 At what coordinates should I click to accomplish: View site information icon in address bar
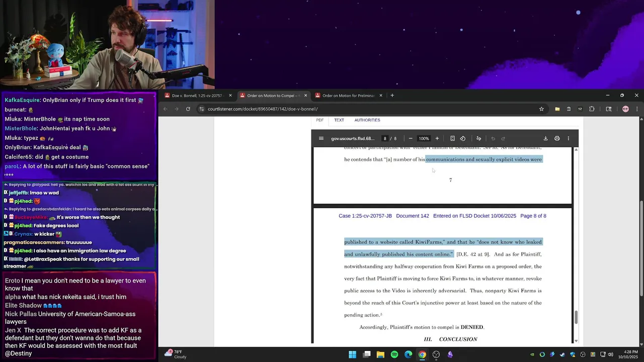[x=201, y=109]
